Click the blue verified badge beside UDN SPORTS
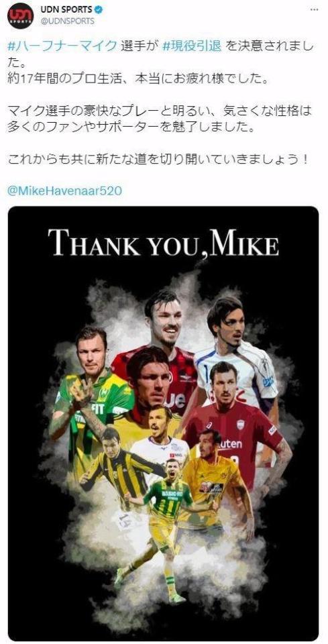The height and width of the screenshot is (644, 328). (99, 9)
